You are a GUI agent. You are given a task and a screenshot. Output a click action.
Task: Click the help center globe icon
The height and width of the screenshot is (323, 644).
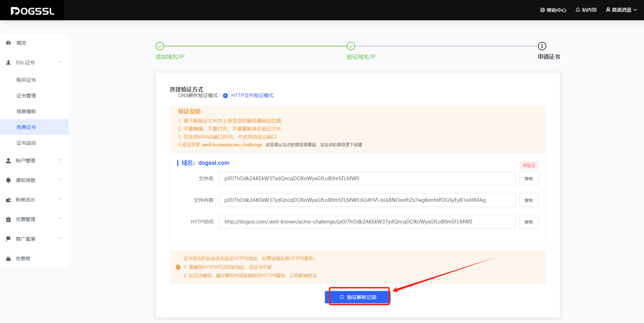click(x=542, y=10)
